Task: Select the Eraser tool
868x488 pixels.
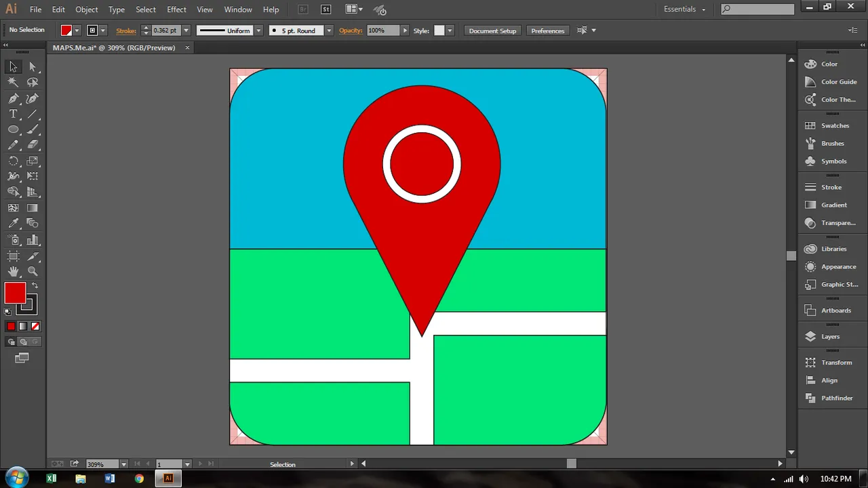Action: click(33, 145)
